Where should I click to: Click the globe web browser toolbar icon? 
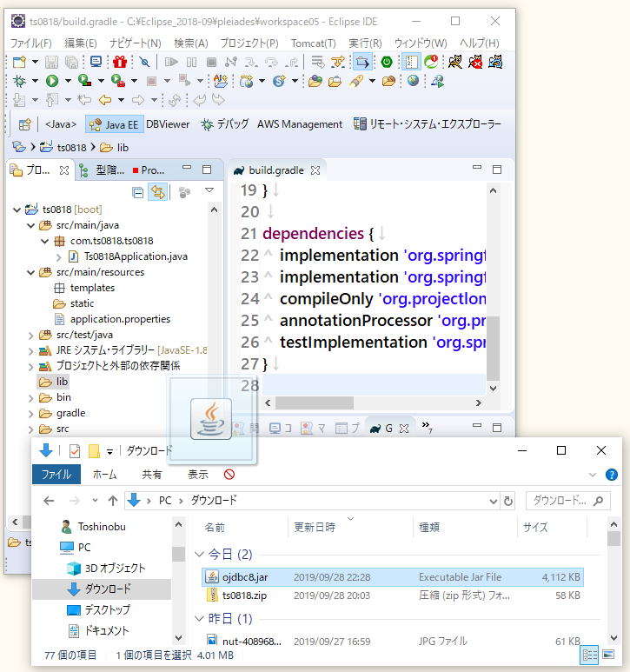[413, 81]
